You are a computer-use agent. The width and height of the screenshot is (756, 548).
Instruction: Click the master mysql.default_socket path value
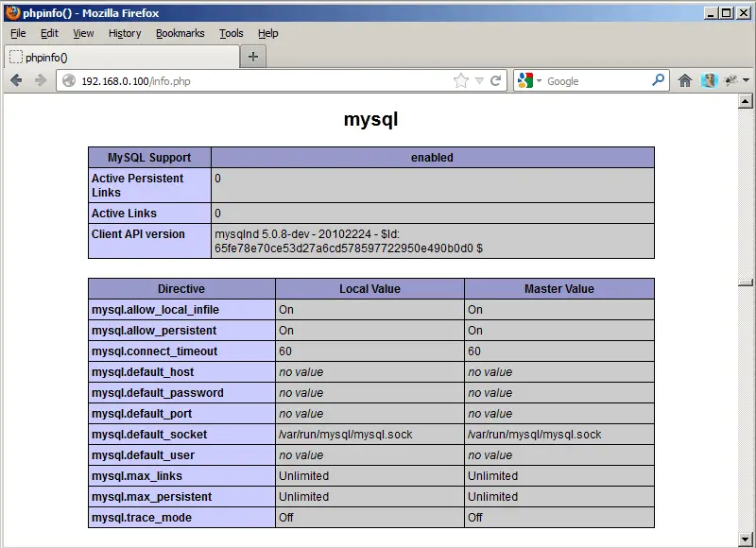click(x=535, y=435)
